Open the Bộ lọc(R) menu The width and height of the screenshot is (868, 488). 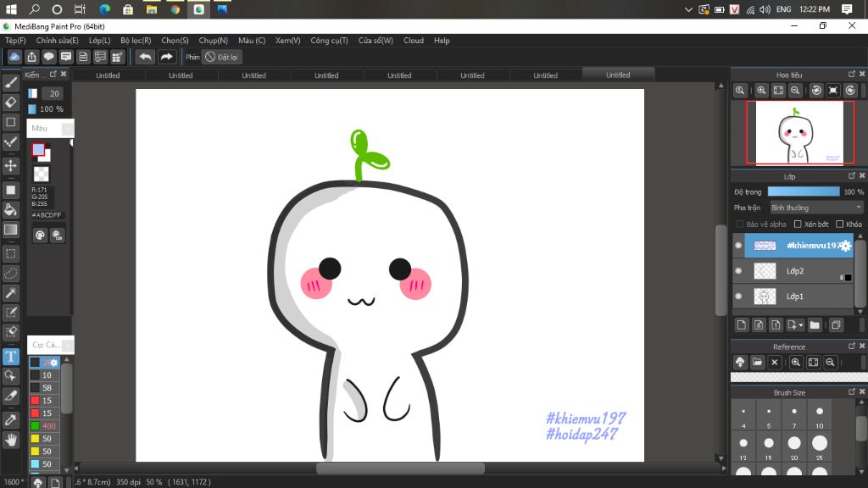pos(136,41)
